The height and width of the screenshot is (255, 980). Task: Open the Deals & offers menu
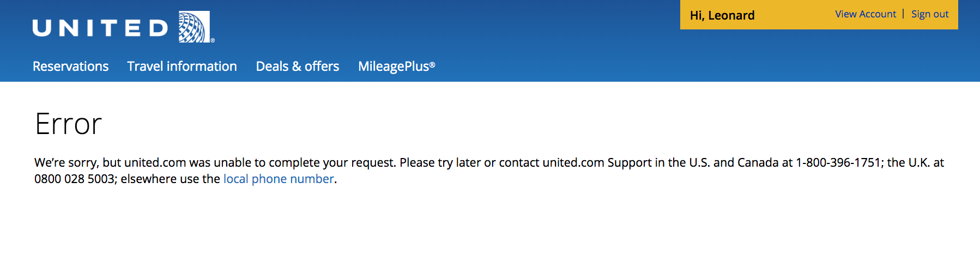pos(298,66)
